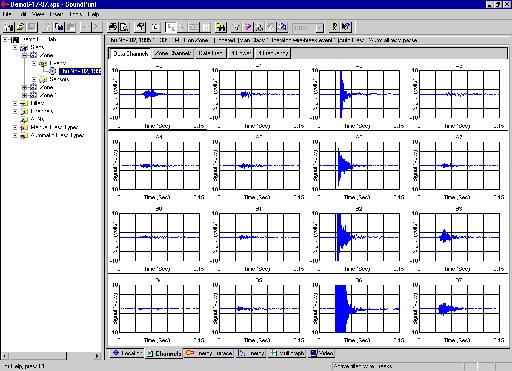Image resolution: width=512 pixels, height=371 pixels.
Task: Switch to the Location bottom tab
Action: click(x=127, y=353)
